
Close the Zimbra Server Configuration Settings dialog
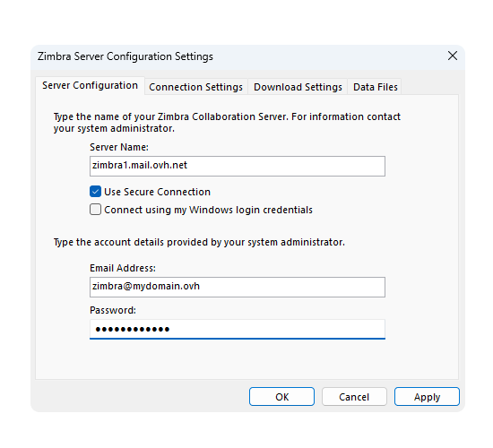tap(453, 56)
